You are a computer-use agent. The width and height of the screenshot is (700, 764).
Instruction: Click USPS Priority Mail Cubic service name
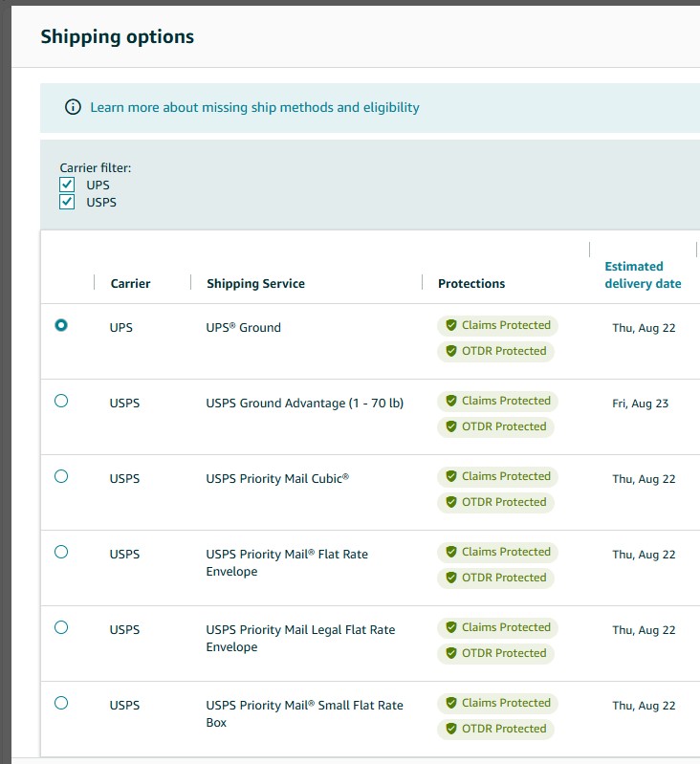coord(277,478)
